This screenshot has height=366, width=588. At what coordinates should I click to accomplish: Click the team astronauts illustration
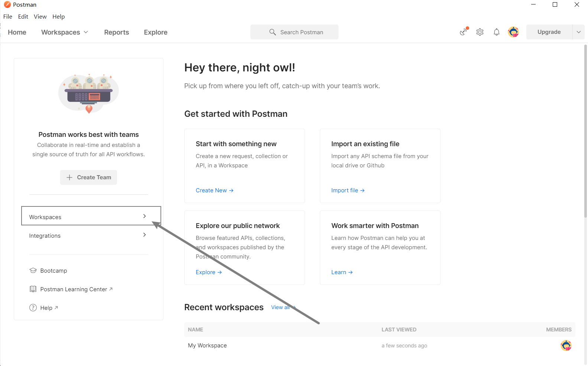click(x=89, y=93)
